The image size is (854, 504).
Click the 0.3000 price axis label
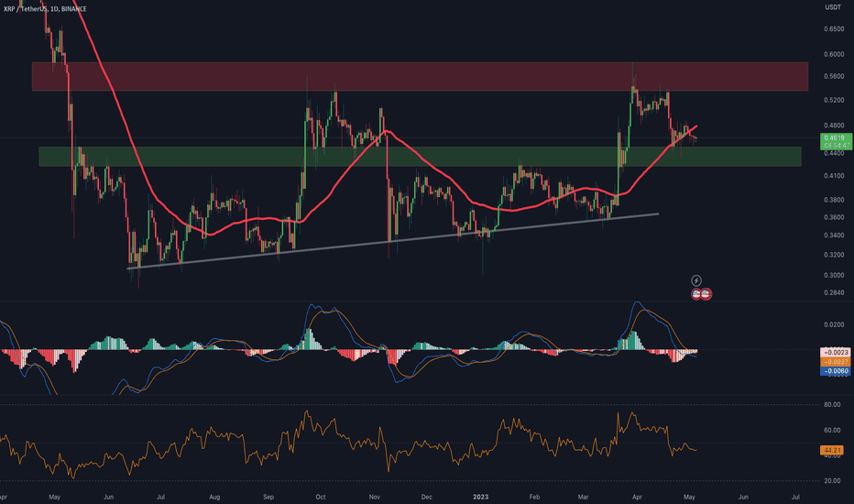[834, 275]
